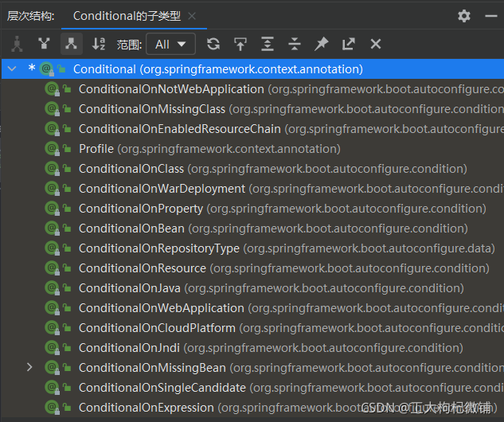The width and height of the screenshot is (504, 422).
Task: Expand all hierarchy nodes
Action: [x=268, y=44]
